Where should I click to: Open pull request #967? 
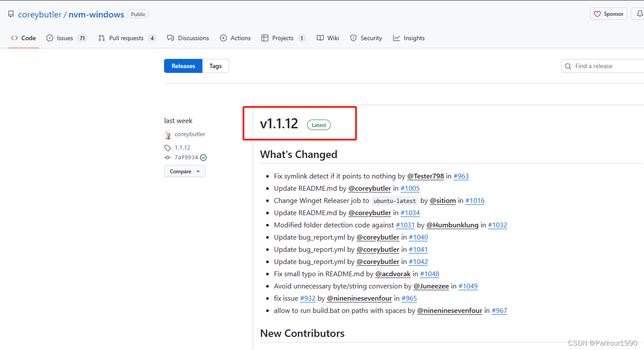tap(500, 311)
